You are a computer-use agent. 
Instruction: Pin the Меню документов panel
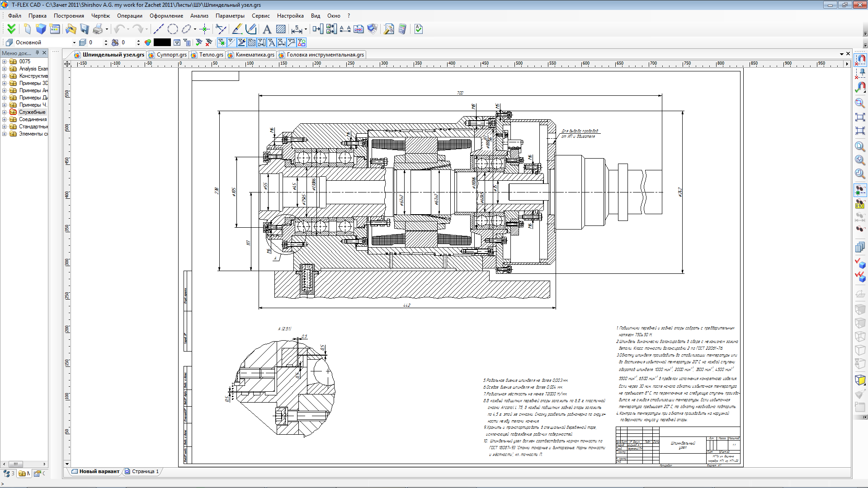point(38,53)
